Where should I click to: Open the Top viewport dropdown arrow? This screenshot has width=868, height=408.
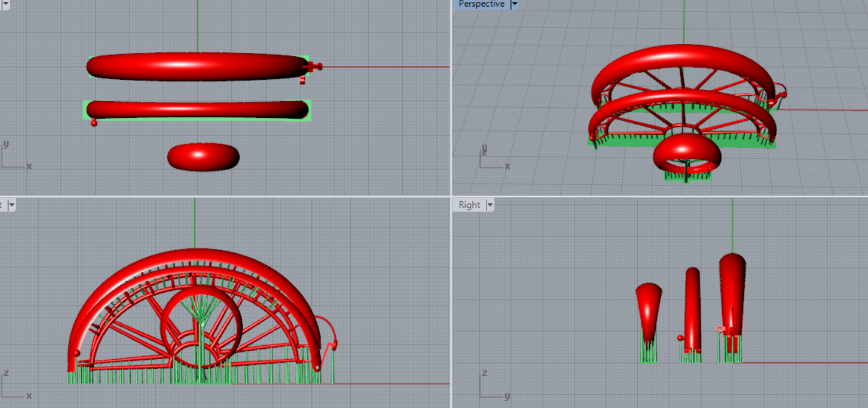[6, 4]
